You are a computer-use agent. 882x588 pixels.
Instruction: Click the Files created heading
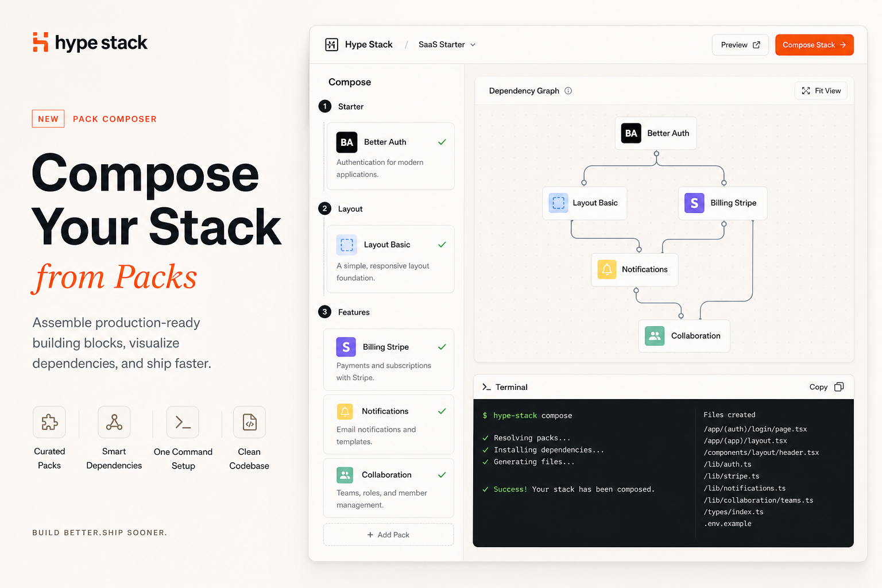click(x=729, y=415)
